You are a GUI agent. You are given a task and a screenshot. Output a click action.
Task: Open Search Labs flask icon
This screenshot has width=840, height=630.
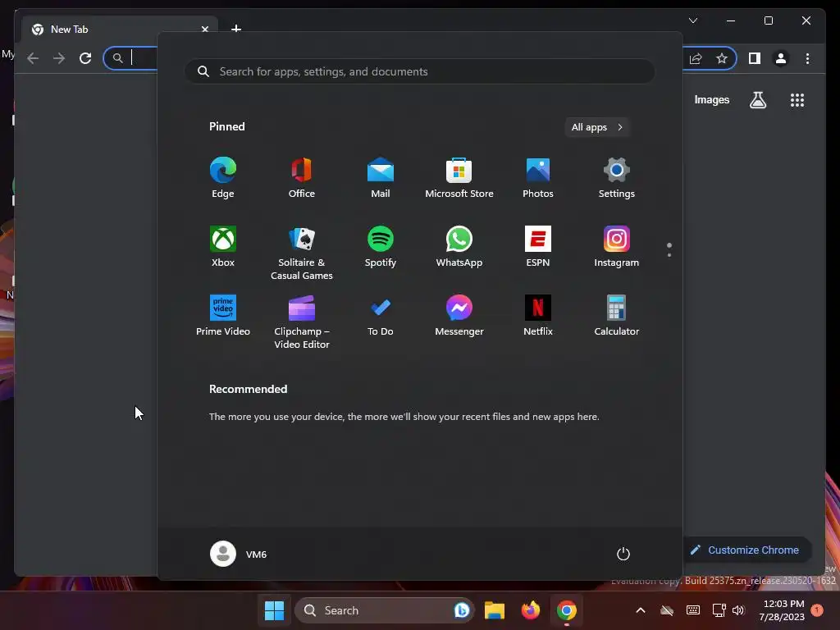(757, 99)
